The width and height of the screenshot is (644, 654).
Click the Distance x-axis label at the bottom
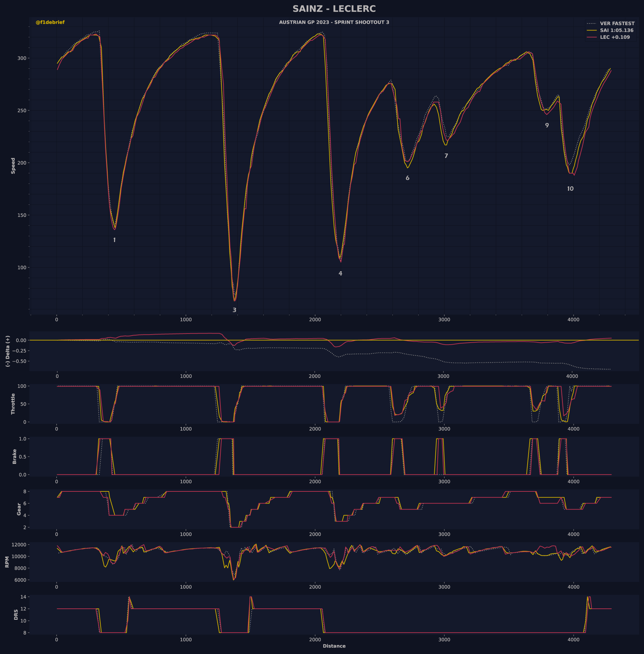tap(334, 646)
